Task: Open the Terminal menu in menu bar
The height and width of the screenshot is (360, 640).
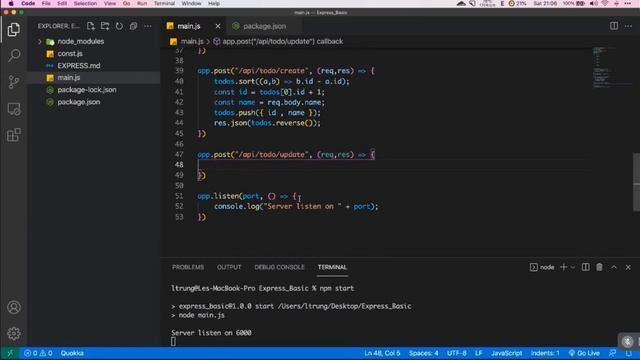Action: click(x=164, y=3)
